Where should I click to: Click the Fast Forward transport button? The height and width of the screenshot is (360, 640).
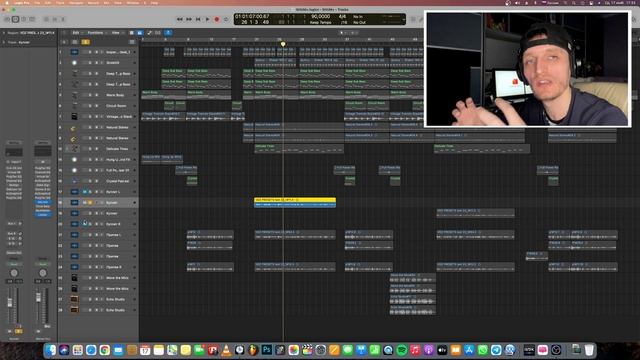pos(189,19)
